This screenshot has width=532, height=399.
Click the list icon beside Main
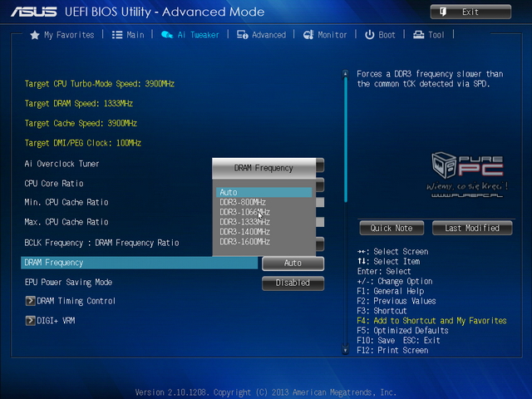pos(117,35)
